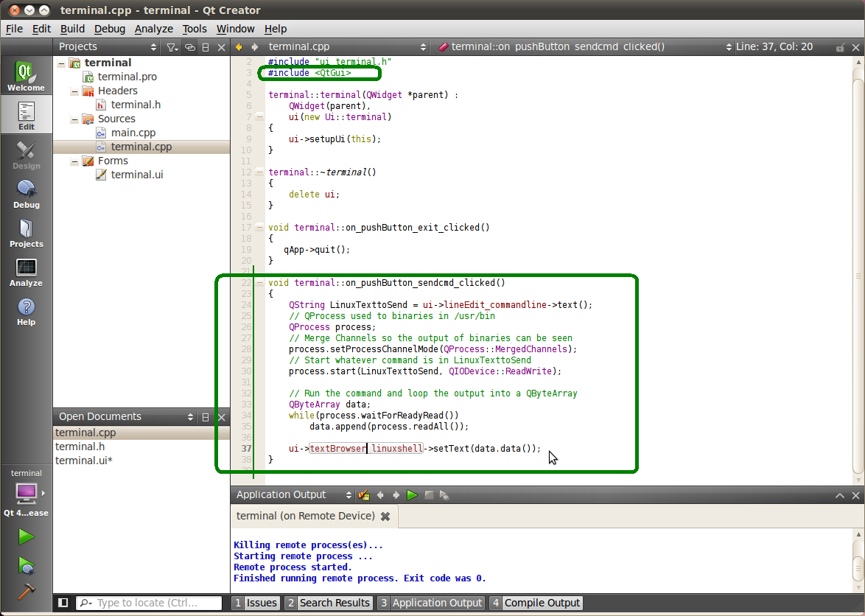Image resolution: width=865 pixels, height=616 pixels.
Task: Collapse the Forms folder
Action: [74, 161]
